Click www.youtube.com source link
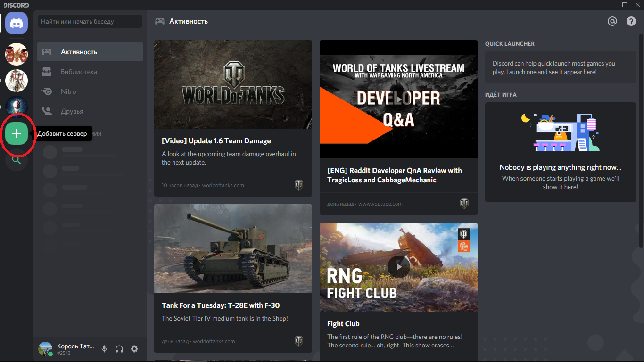The width and height of the screenshot is (644, 363). pyautogui.click(x=380, y=204)
